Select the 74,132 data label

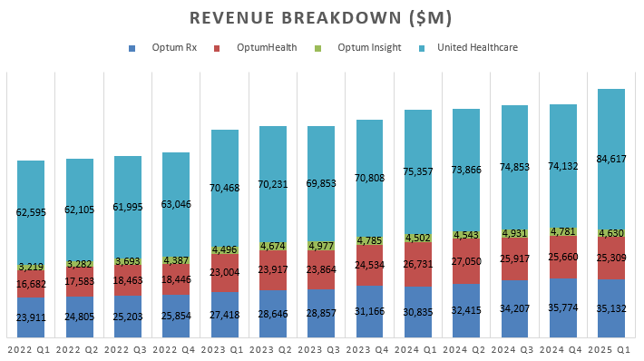(563, 166)
